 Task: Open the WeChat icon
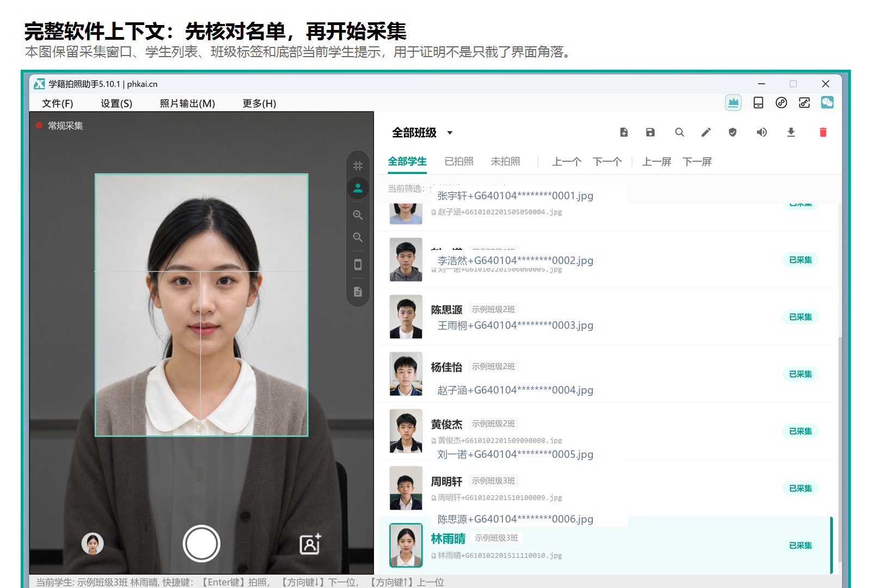click(827, 102)
